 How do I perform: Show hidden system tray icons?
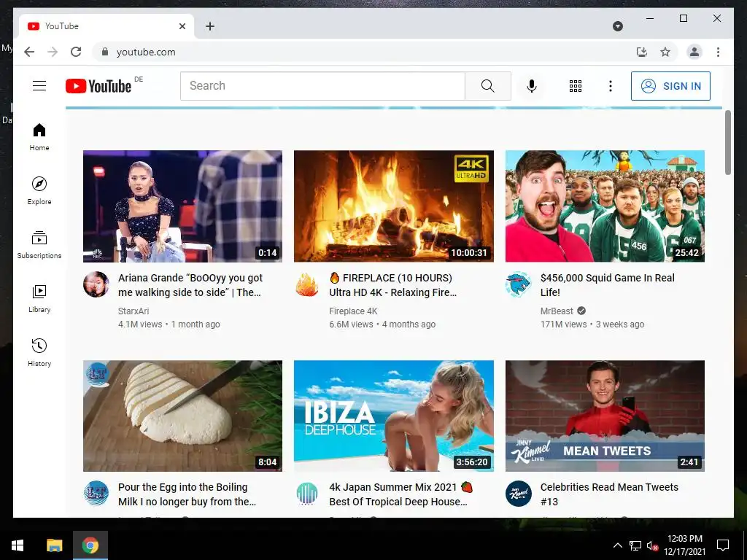point(617,545)
